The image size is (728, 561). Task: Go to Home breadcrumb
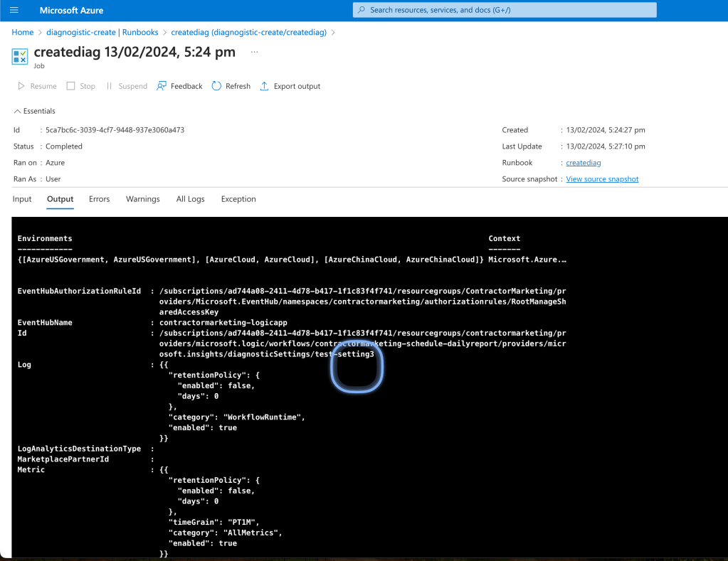tap(22, 32)
